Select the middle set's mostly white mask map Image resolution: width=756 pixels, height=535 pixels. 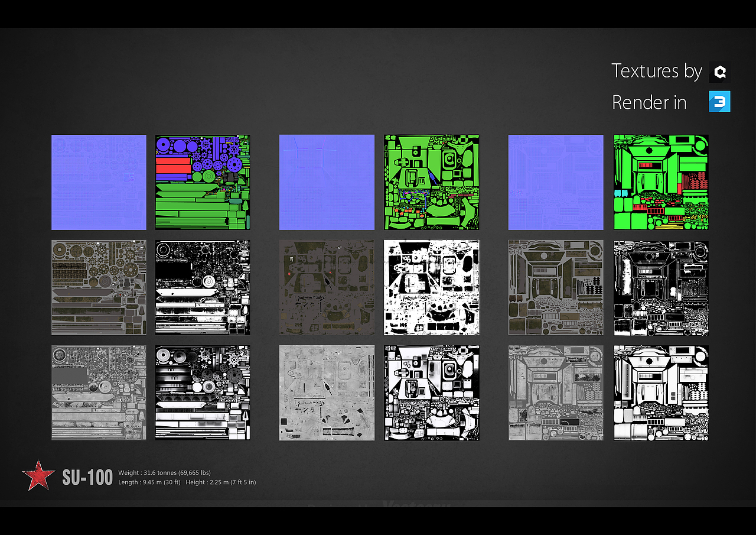pyautogui.click(x=432, y=287)
